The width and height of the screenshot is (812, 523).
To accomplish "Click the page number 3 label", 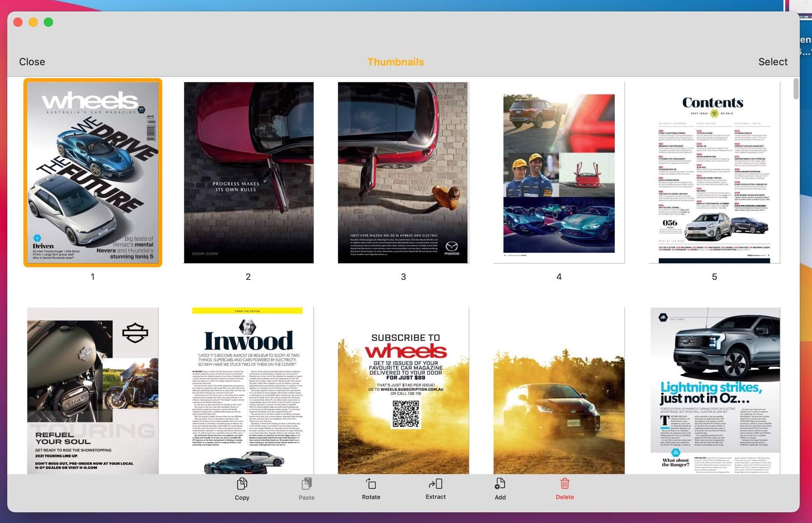I will [x=404, y=277].
